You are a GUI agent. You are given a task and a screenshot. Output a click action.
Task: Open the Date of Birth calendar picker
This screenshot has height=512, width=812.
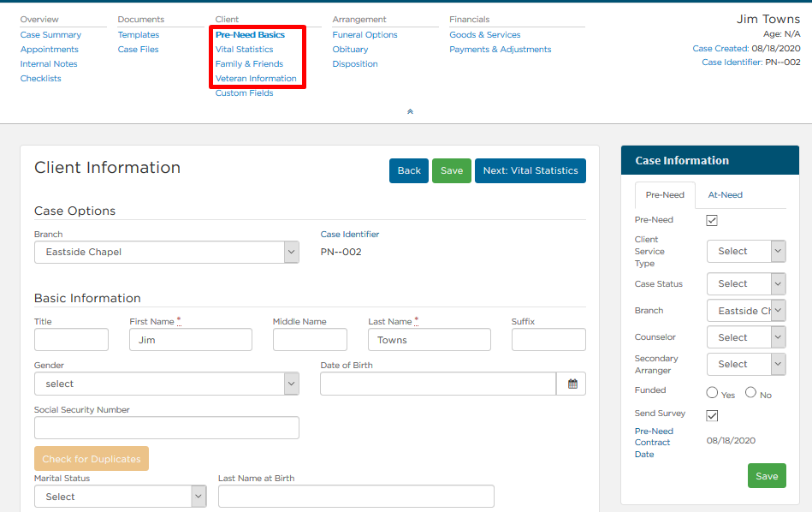click(x=572, y=384)
